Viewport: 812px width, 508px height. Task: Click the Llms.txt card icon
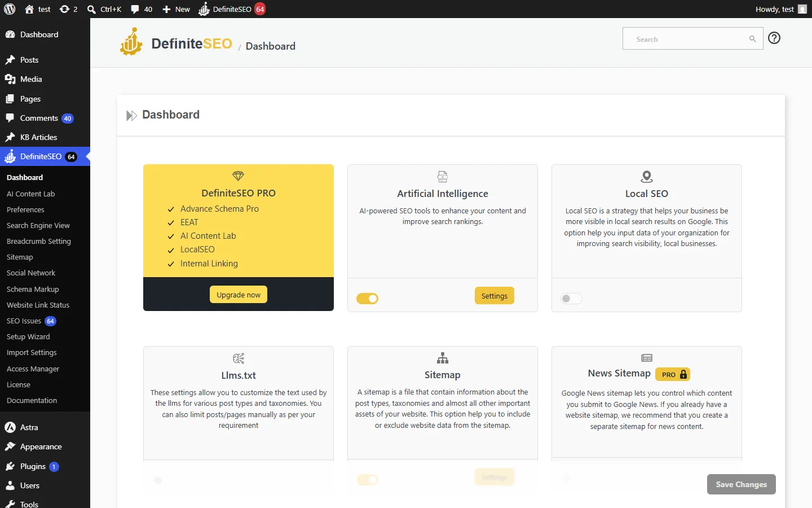[239, 358]
